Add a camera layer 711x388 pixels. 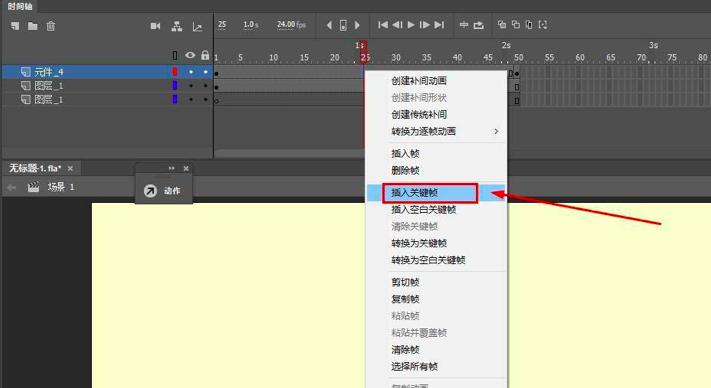(x=156, y=26)
